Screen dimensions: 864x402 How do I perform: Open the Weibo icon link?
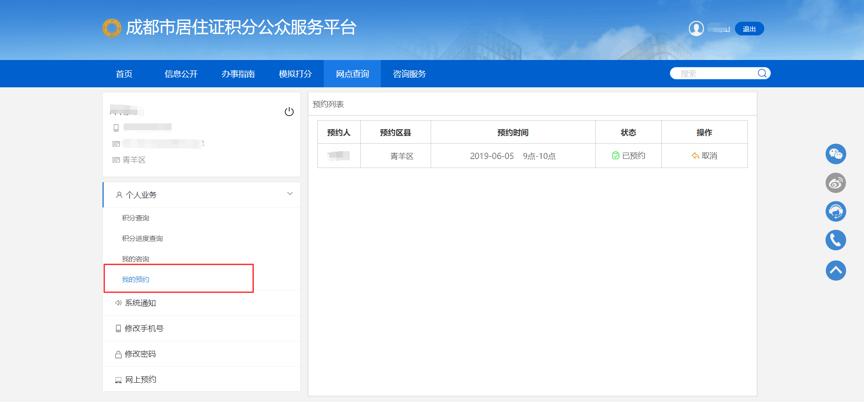pyautogui.click(x=835, y=182)
